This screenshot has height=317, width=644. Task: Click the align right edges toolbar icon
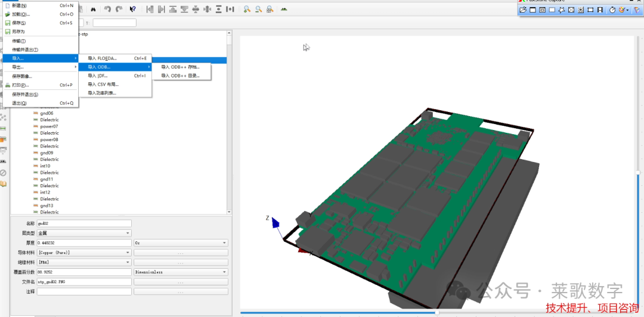[x=162, y=9]
